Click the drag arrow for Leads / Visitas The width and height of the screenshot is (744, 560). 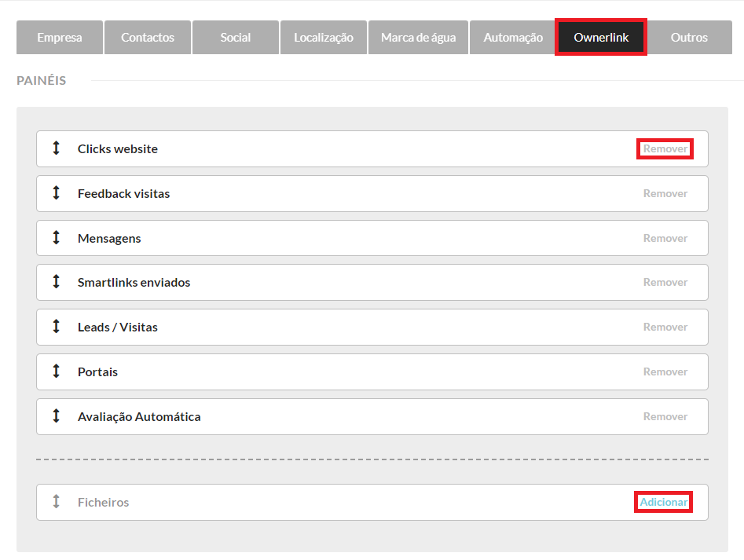point(56,327)
